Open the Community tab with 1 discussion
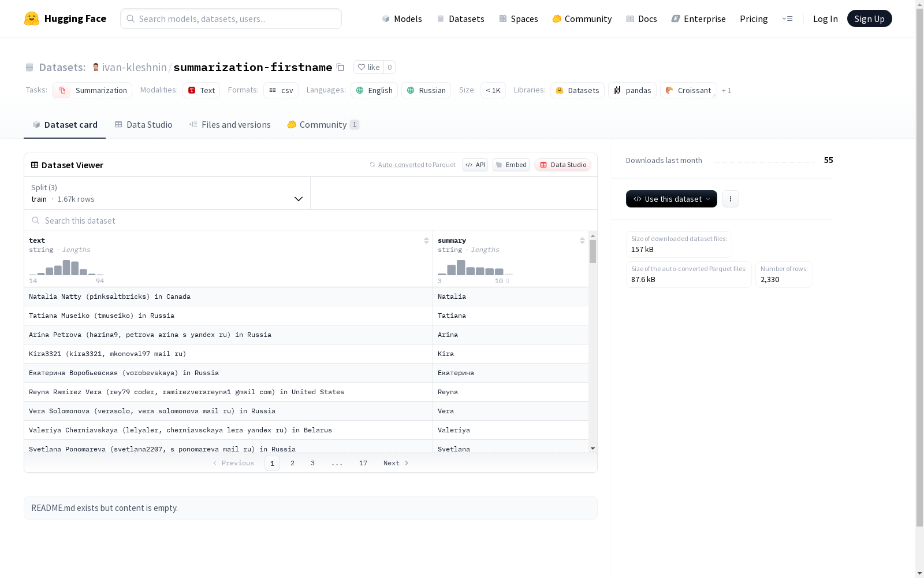The height and width of the screenshot is (578, 924). pyautogui.click(x=323, y=124)
